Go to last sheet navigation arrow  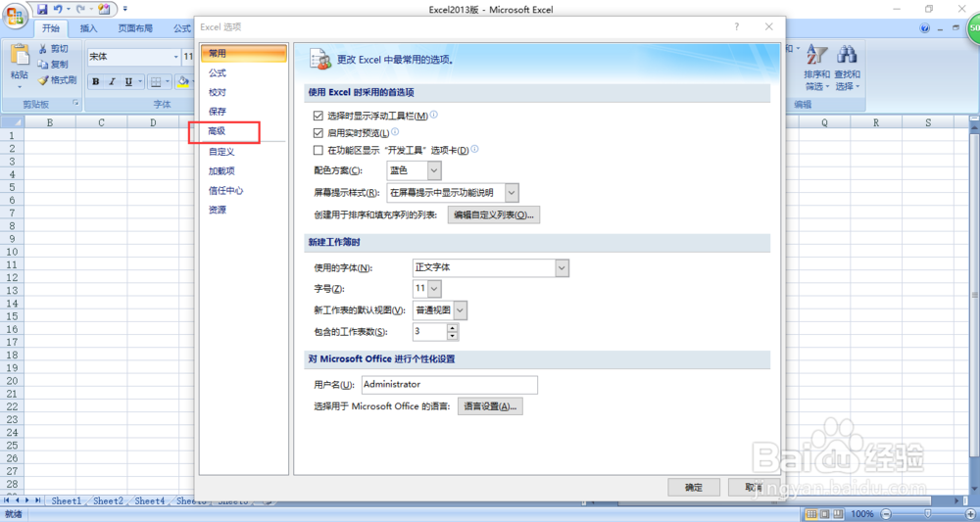[x=37, y=500]
